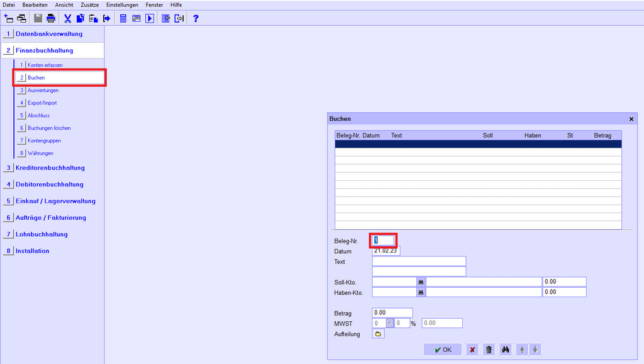
Task: Click the scissors cut icon
Action: 68,18
